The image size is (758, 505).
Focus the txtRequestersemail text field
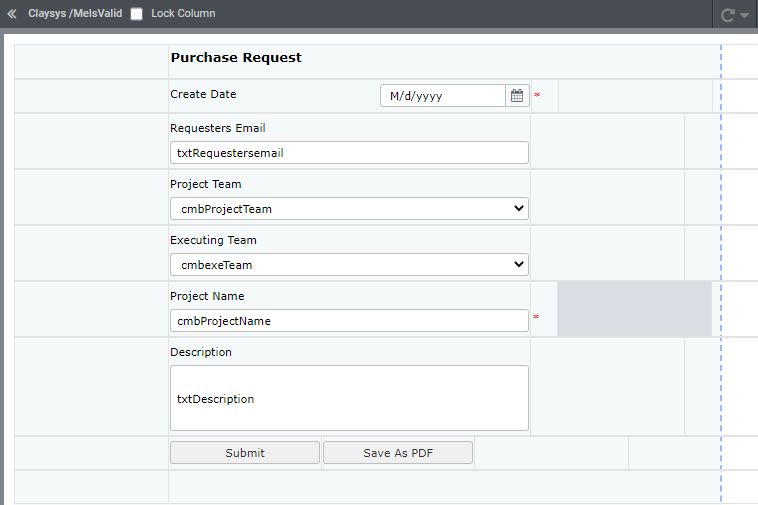[350, 153]
